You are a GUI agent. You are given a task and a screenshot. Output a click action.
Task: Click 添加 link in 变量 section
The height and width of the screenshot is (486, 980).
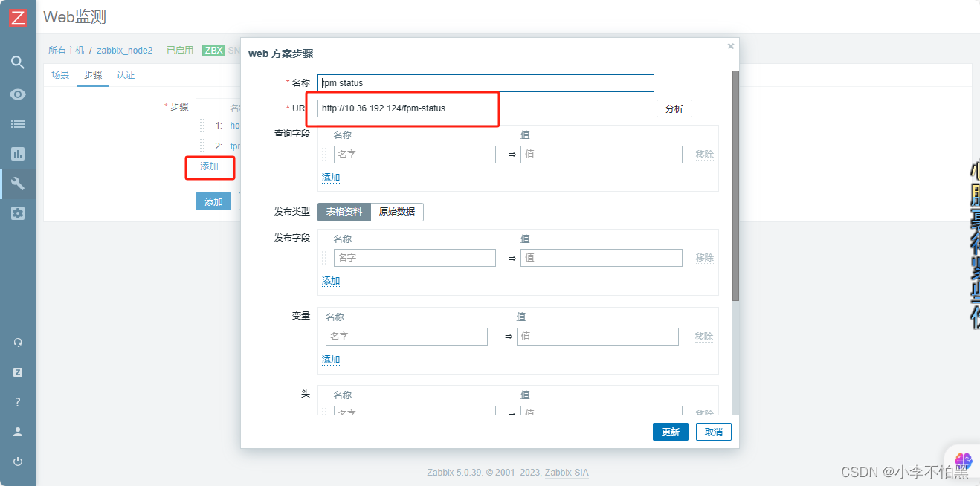(331, 360)
